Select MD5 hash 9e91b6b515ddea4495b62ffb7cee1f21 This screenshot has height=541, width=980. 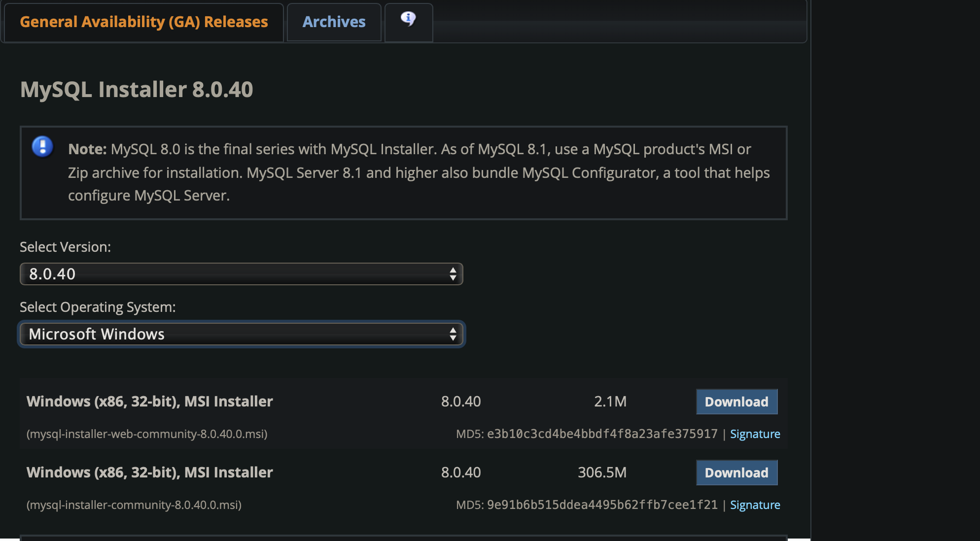602,505
